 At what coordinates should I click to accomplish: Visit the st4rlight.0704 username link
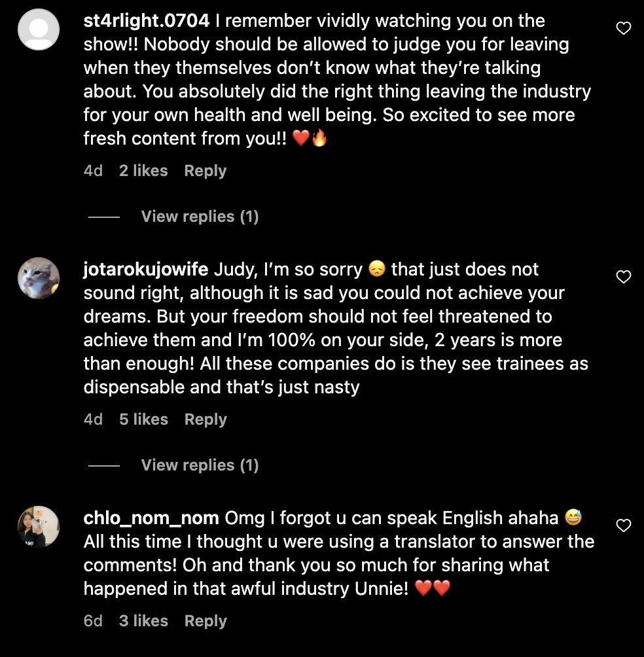147,21
